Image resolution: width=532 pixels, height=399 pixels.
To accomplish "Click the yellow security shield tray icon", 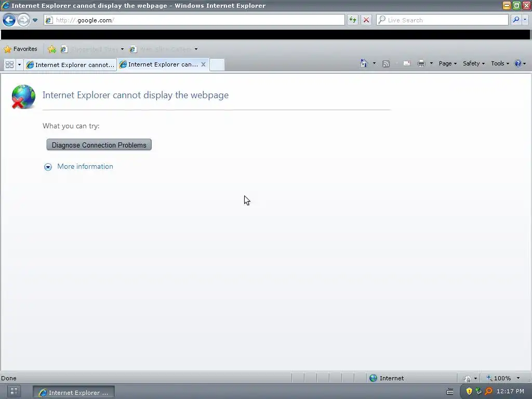I will point(469,392).
